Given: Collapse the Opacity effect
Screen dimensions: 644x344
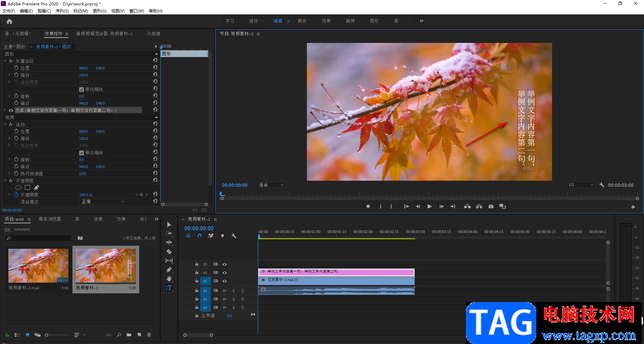Looking at the screenshot, I should point(5,181).
